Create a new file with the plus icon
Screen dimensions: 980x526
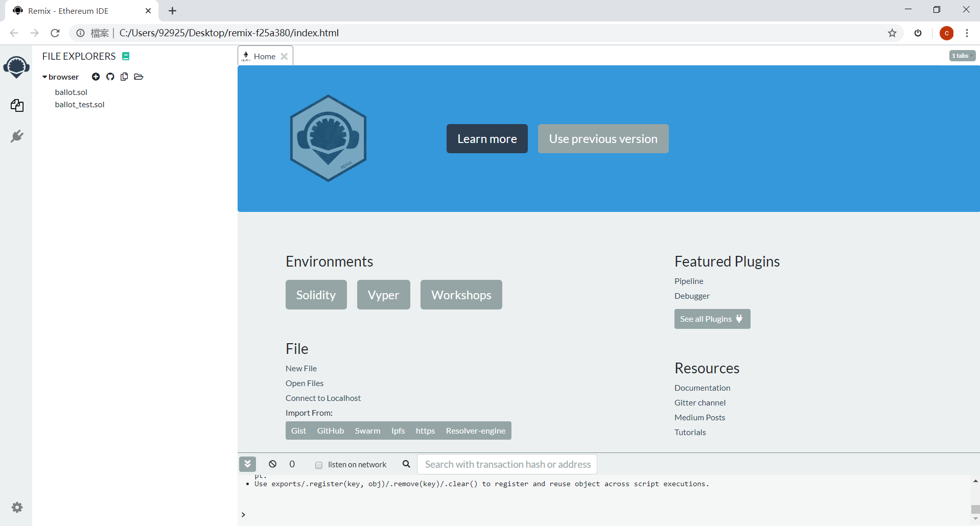[96, 77]
